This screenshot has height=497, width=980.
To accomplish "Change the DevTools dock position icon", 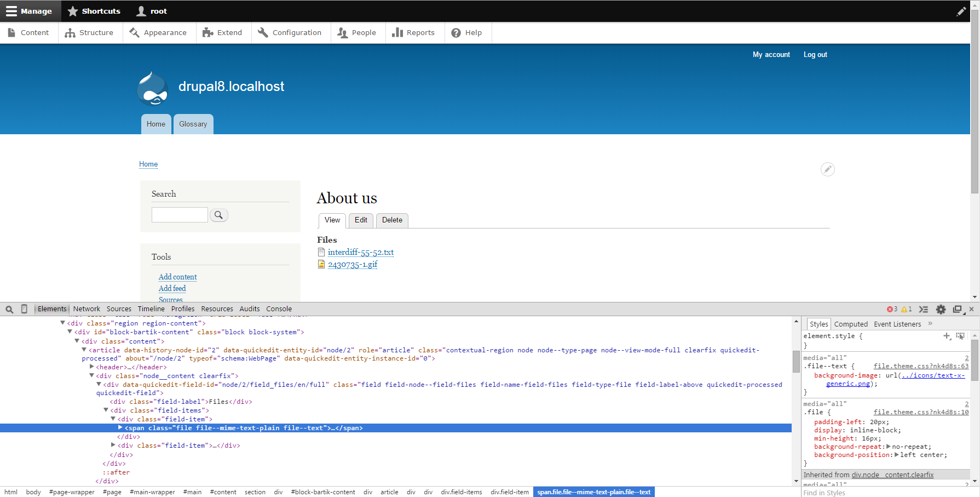I will point(958,309).
